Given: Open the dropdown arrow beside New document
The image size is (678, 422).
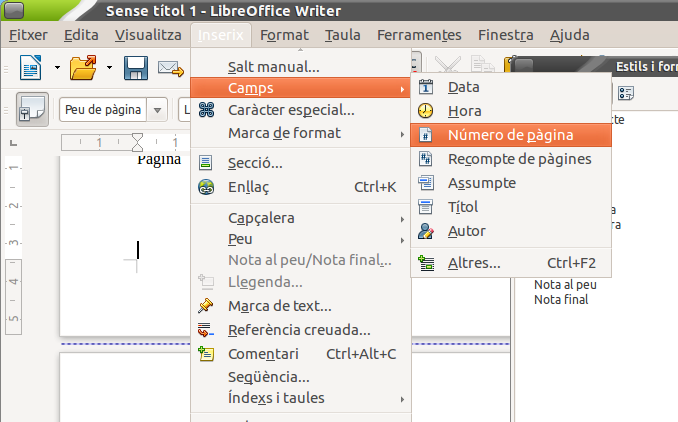Looking at the screenshot, I should 57,67.
